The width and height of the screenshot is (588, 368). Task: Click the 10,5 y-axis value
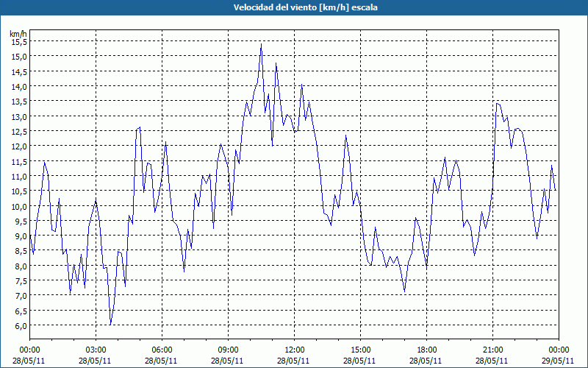[x=19, y=191]
